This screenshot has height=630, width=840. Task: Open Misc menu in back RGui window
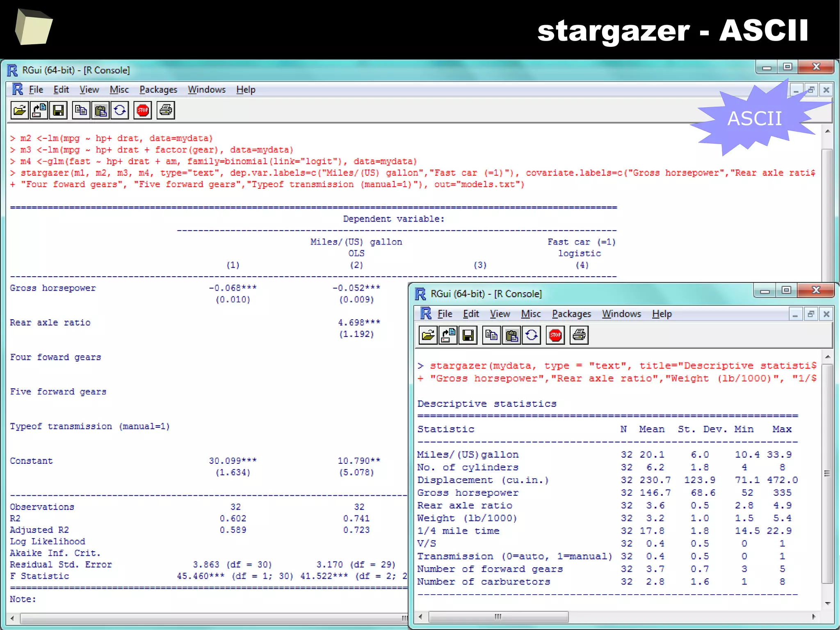tap(119, 89)
